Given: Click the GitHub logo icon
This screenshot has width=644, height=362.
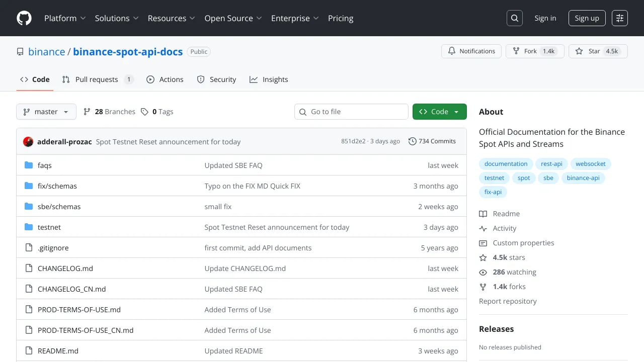Looking at the screenshot, I should [x=24, y=18].
